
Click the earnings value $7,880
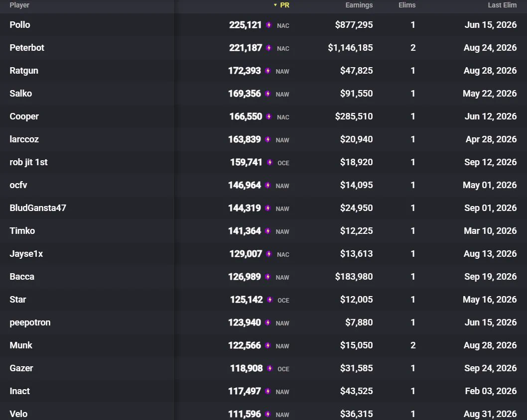pos(359,322)
